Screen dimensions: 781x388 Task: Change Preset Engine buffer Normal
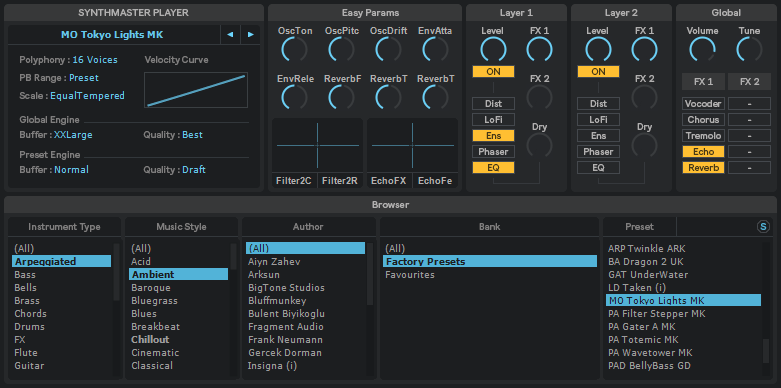pos(71,170)
